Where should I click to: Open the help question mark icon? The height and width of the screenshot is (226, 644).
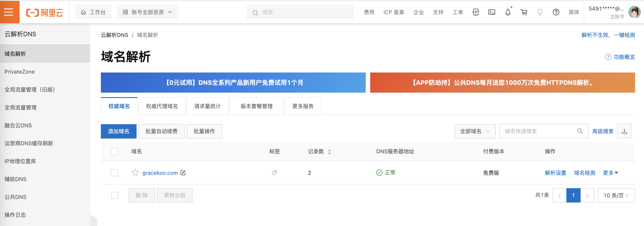[x=556, y=12]
